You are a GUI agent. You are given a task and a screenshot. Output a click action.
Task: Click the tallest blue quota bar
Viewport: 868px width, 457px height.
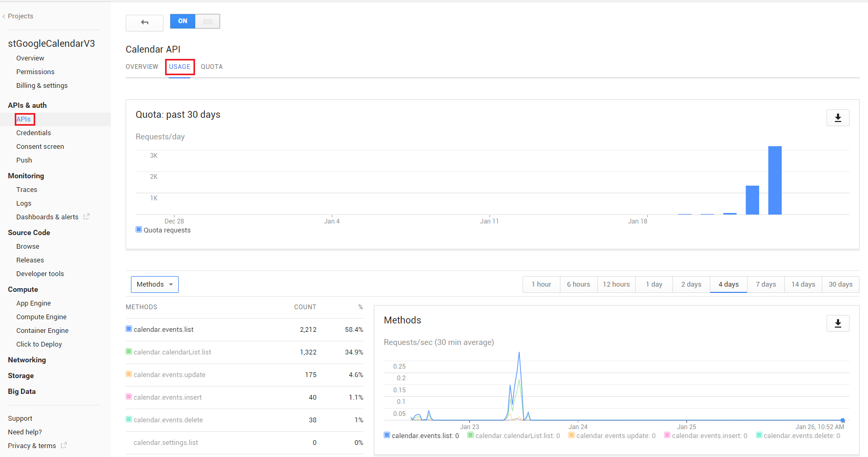[x=775, y=180]
